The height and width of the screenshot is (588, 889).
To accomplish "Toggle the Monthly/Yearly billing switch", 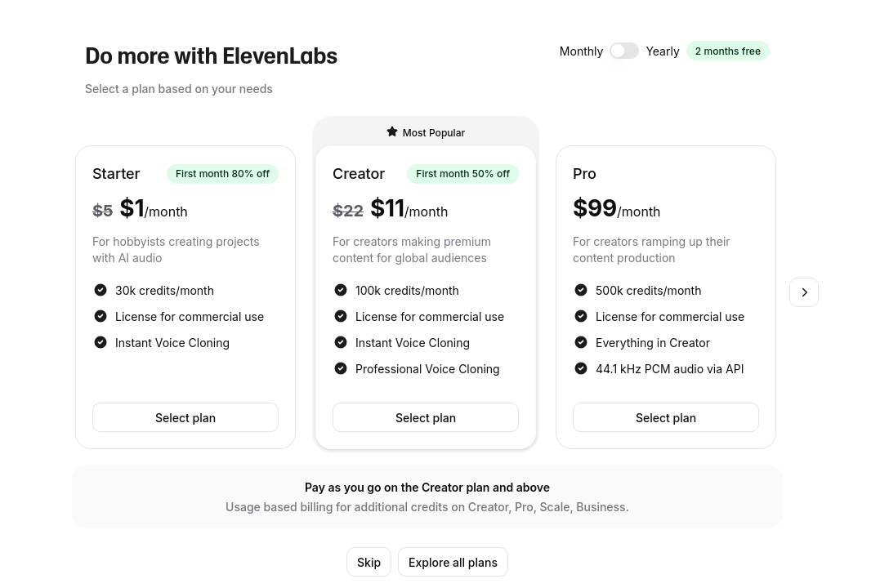I will tap(624, 51).
